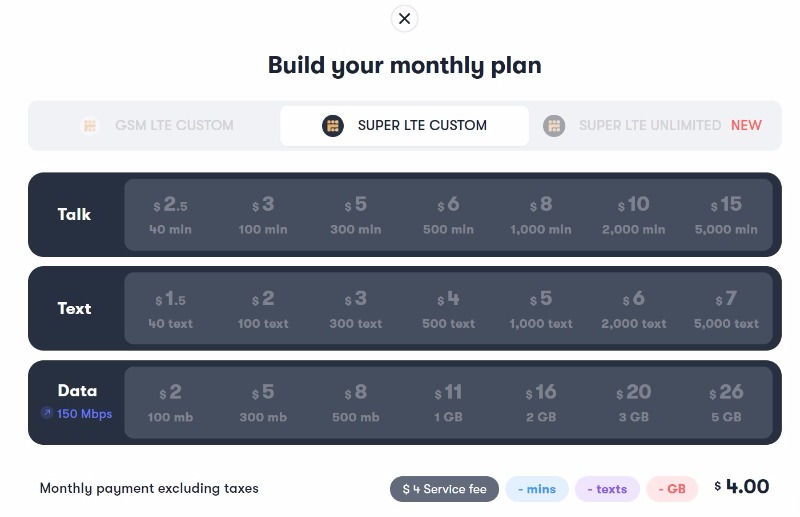Select the $2.5 40 min talk option
This screenshot has height=517, width=800.
pos(170,215)
